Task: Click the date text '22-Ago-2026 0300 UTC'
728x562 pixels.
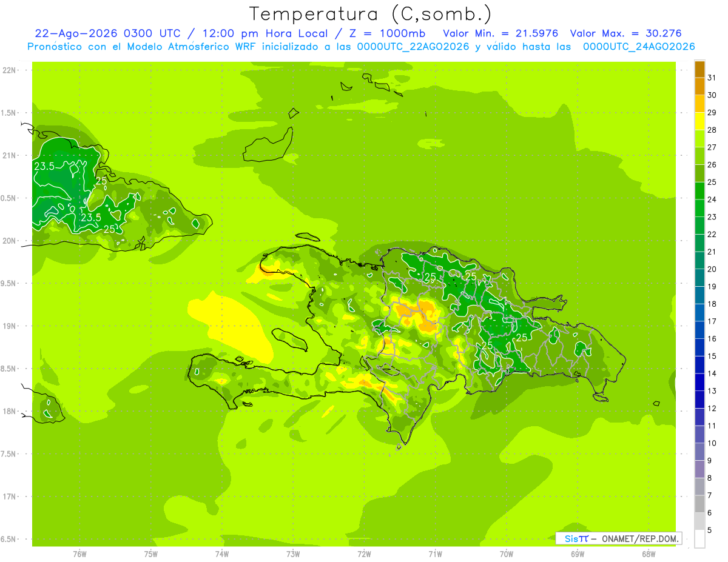Action: click(107, 33)
